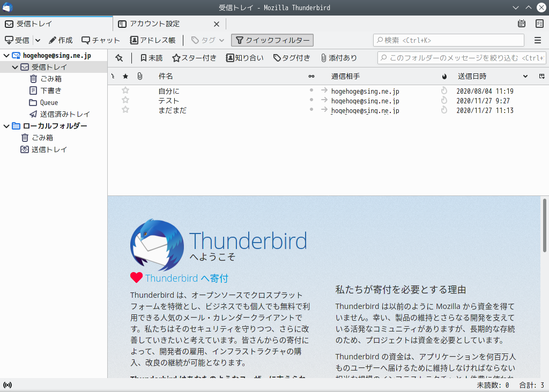Screen dimensions: 549x392
Task: Open the column picker icon
Action: (541, 76)
